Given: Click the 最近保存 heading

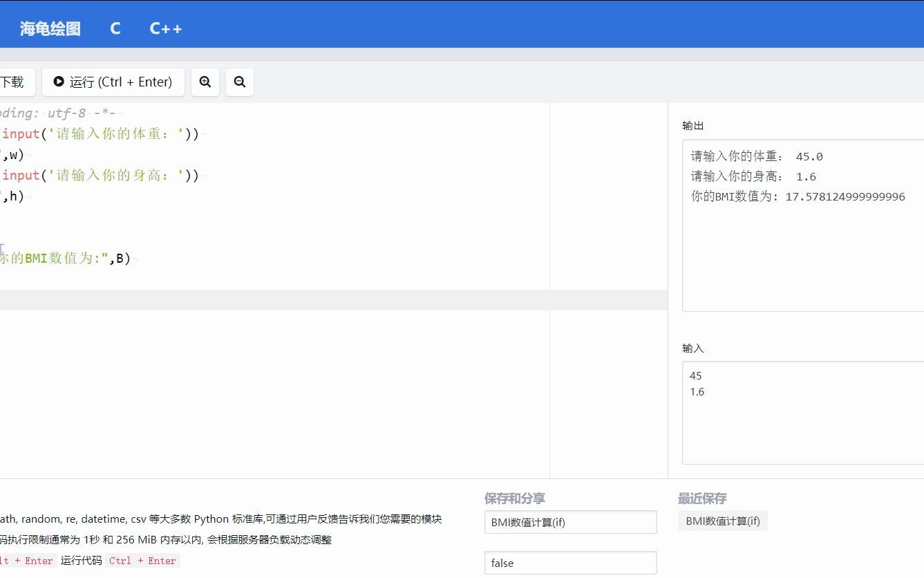Looking at the screenshot, I should click(x=702, y=498).
